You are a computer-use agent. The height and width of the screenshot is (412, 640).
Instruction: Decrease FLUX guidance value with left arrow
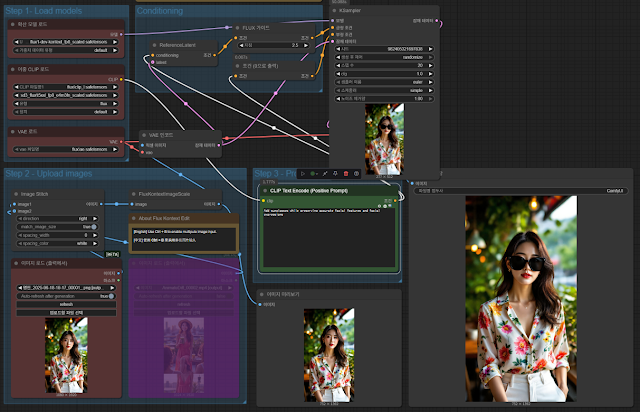[x=241, y=45]
